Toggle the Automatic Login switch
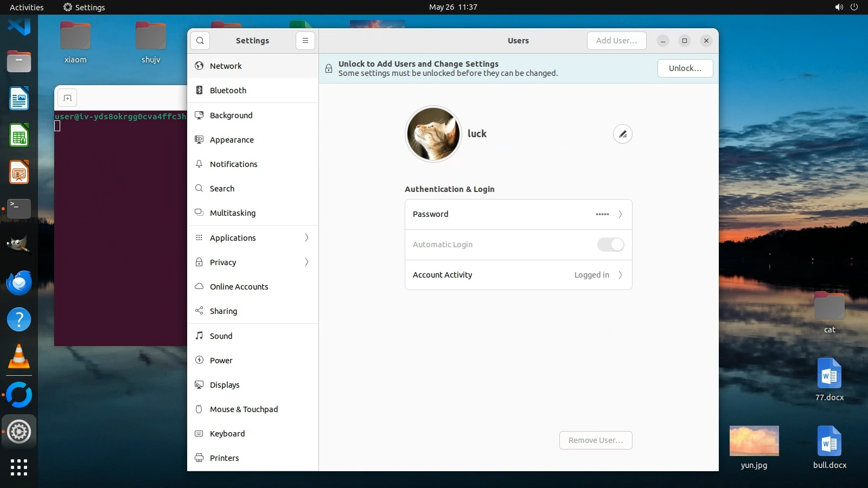The width and height of the screenshot is (868, 488). [x=610, y=245]
